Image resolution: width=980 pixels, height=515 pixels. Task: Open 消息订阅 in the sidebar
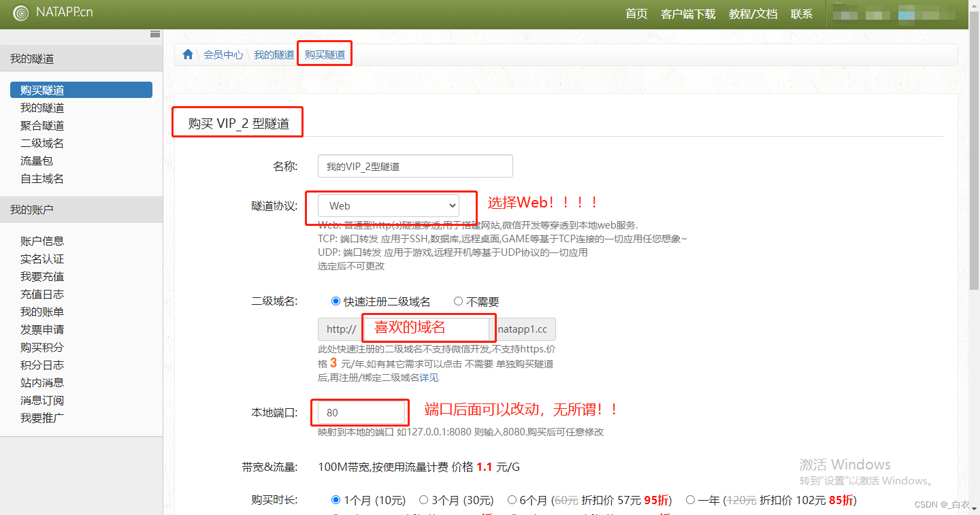42,400
